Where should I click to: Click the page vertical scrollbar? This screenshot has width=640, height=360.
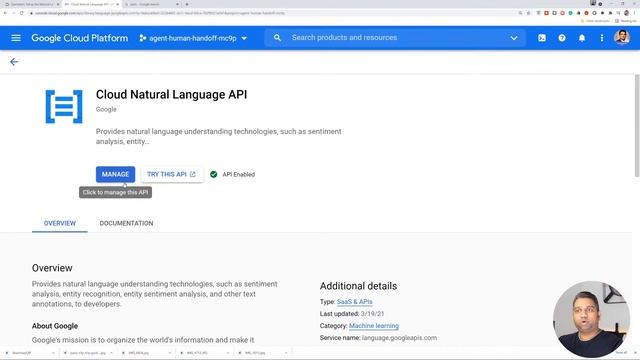(637, 125)
